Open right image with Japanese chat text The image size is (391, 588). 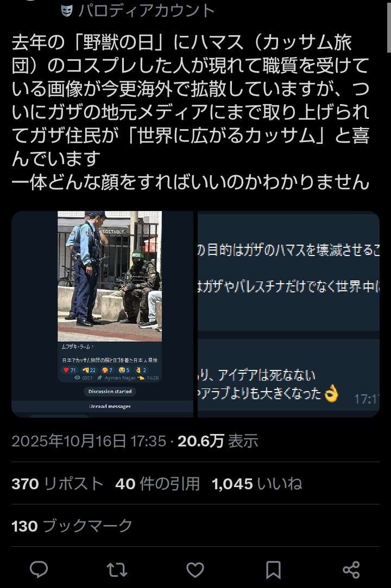[x=288, y=314]
